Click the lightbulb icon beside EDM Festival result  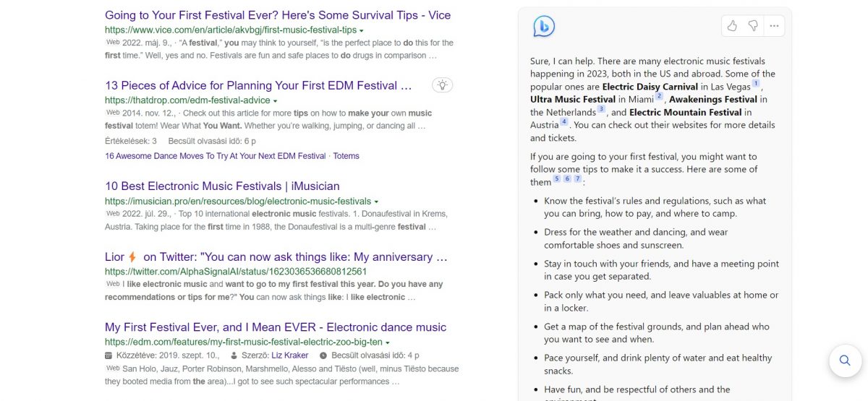point(443,85)
